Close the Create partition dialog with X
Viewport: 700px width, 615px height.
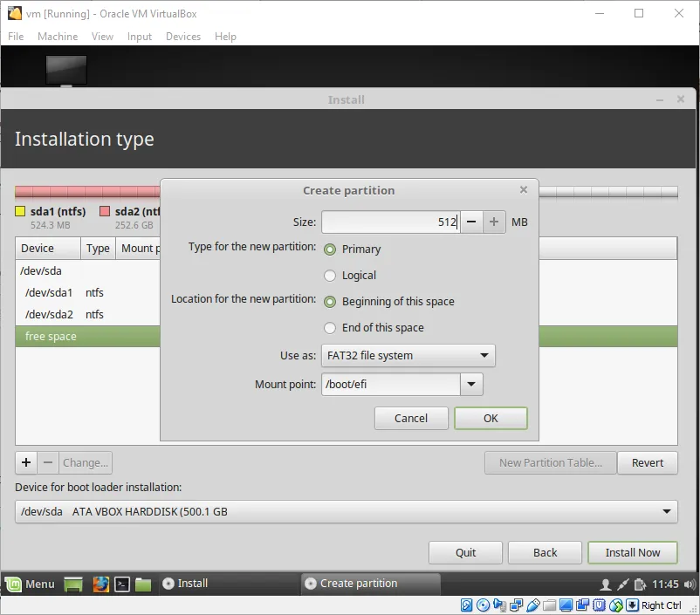[524, 190]
